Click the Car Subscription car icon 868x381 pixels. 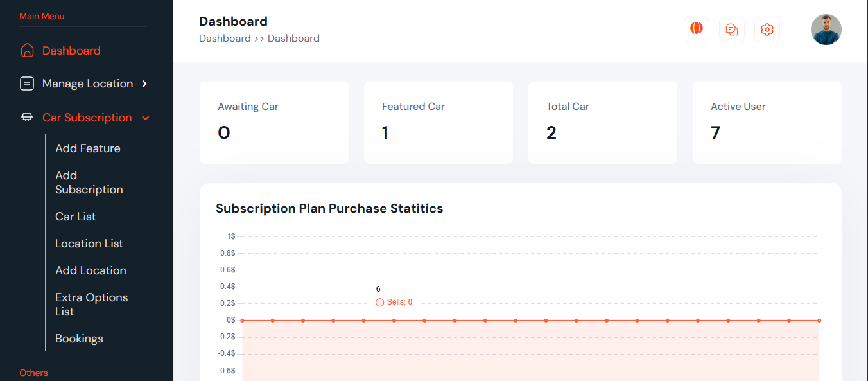26,117
